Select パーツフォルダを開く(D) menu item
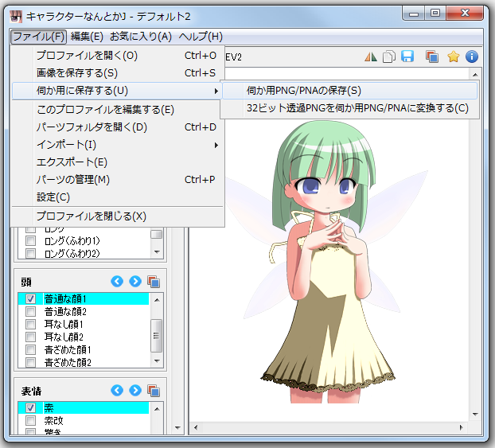 coord(117,127)
